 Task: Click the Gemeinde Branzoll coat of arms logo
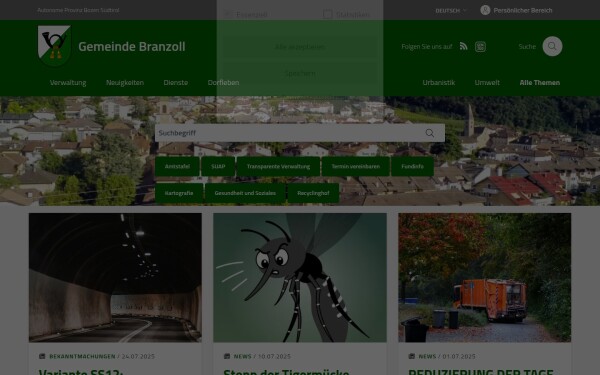point(54,46)
